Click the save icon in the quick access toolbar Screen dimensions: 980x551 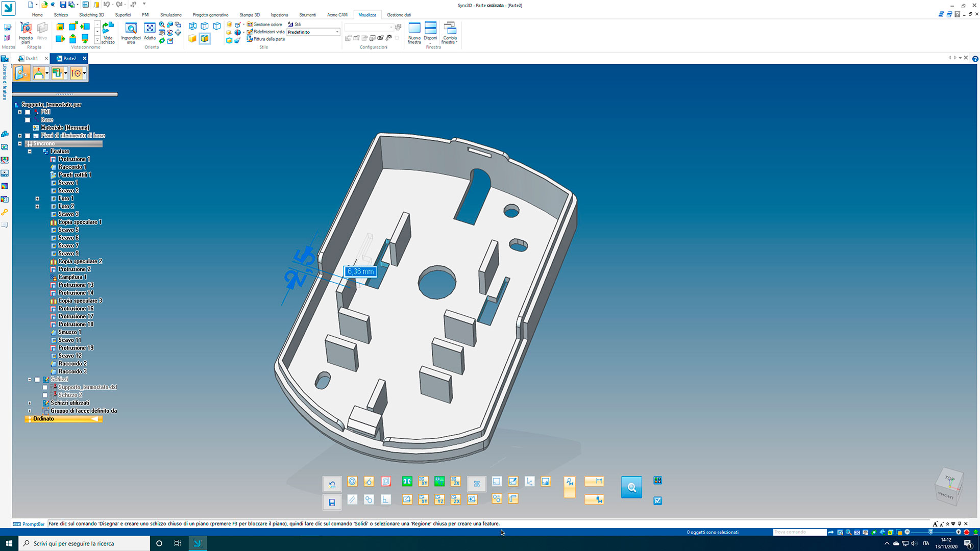(63, 5)
